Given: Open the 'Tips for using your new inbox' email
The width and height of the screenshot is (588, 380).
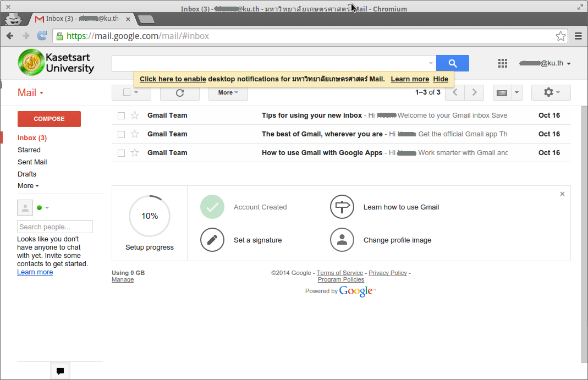Looking at the screenshot, I should click(x=341, y=115).
